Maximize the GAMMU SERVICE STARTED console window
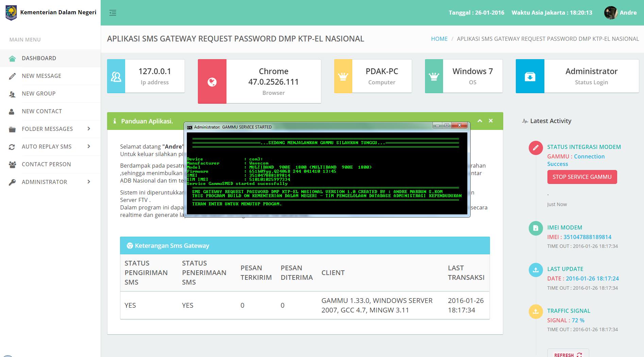The image size is (644, 357). tap(447, 125)
